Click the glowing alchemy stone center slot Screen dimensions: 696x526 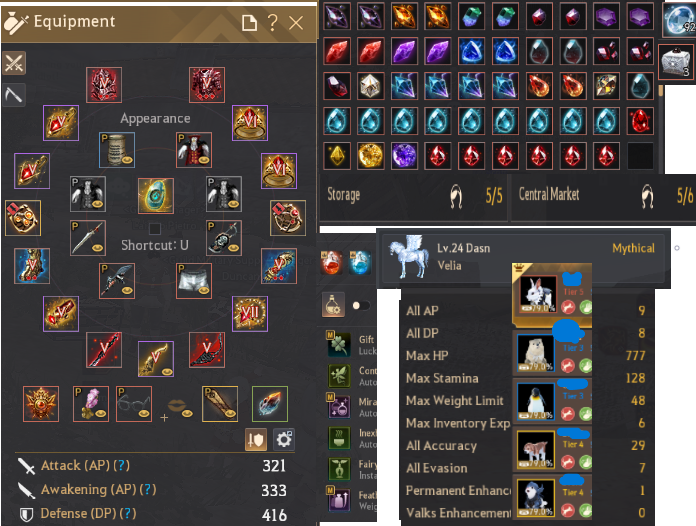(x=156, y=196)
